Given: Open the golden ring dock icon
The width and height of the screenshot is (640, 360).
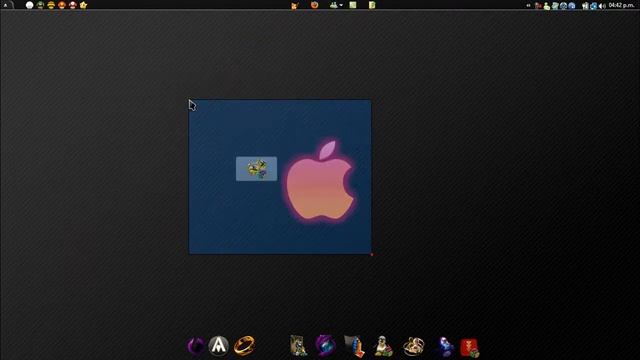Looking at the screenshot, I should [x=244, y=346].
